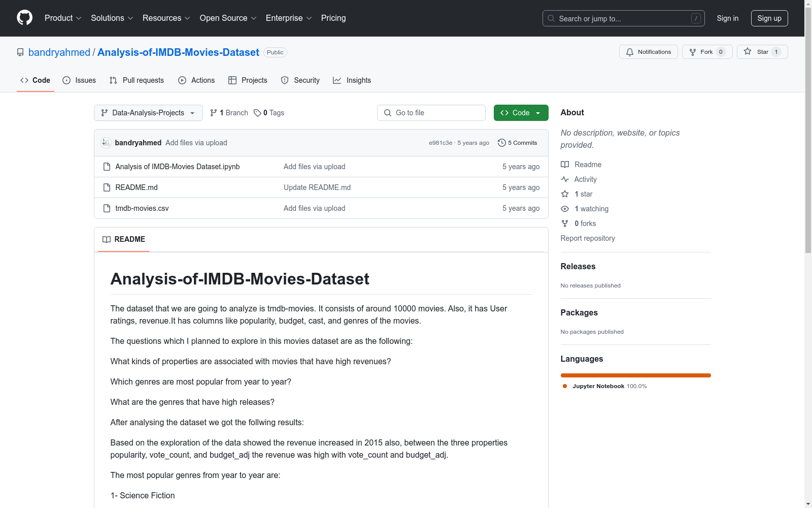Fork the repository
Screen dimensions: 812x508
coord(707,52)
